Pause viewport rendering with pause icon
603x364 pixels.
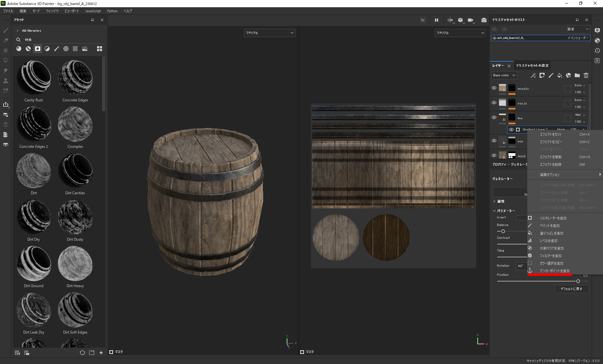437,20
